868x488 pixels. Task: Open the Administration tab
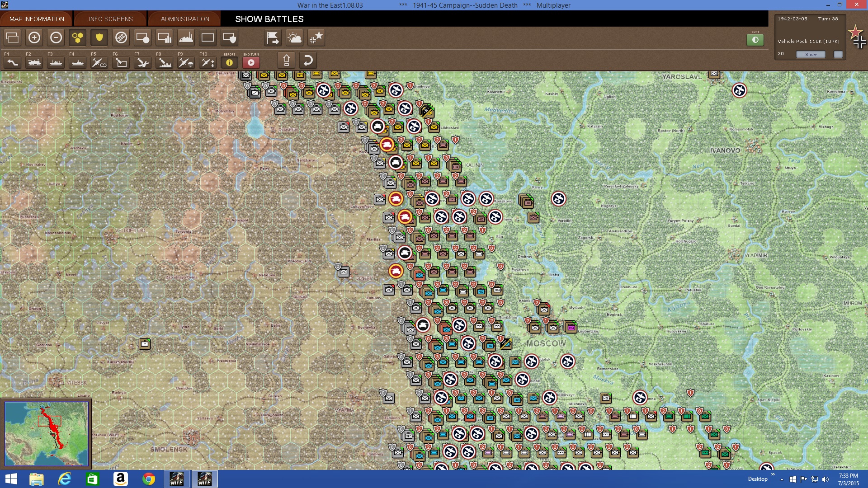[185, 19]
